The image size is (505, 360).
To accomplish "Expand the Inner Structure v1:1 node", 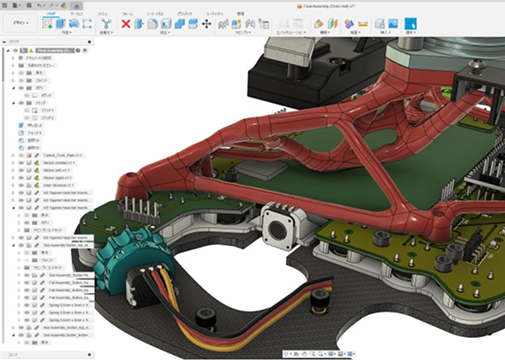I will click(x=13, y=185).
